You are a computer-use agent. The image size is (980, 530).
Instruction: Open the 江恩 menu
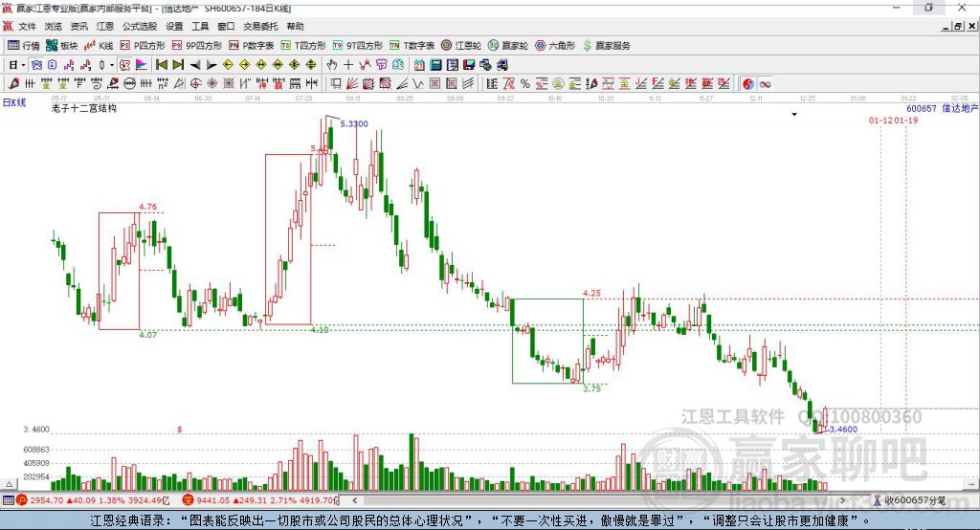coord(105,26)
